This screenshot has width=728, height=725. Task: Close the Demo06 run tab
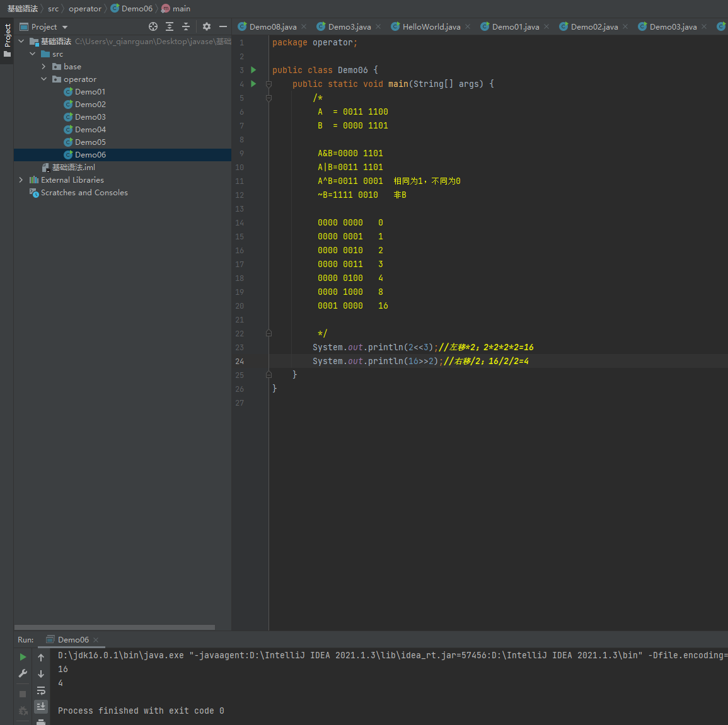[96, 640]
